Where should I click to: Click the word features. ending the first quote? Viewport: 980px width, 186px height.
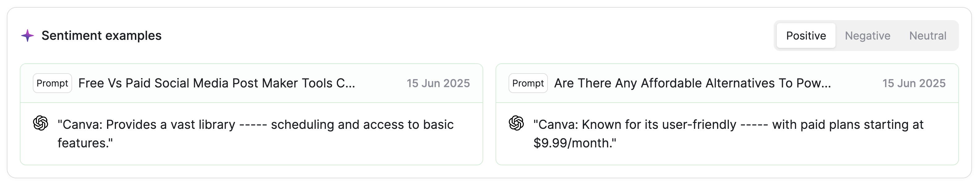85,143
